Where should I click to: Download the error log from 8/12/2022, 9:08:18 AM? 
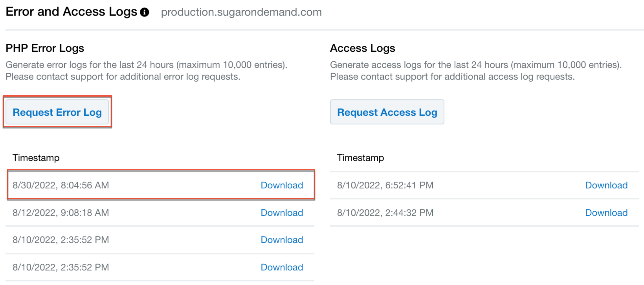tap(282, 213)
